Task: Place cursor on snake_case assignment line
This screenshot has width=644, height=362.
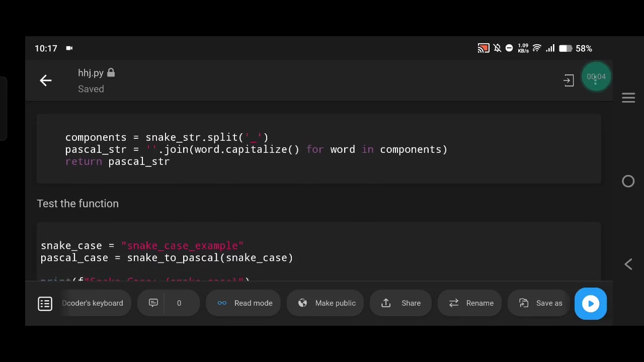Action: [142, 246]
